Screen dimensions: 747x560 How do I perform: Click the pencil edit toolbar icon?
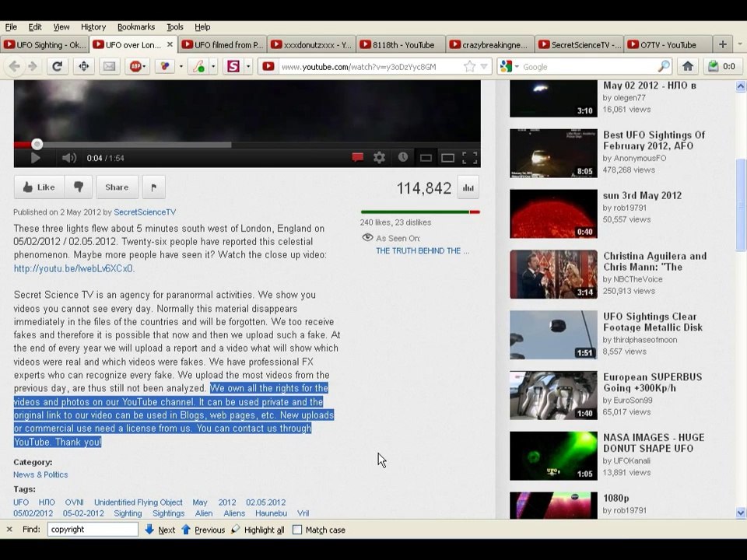point(198,66)
